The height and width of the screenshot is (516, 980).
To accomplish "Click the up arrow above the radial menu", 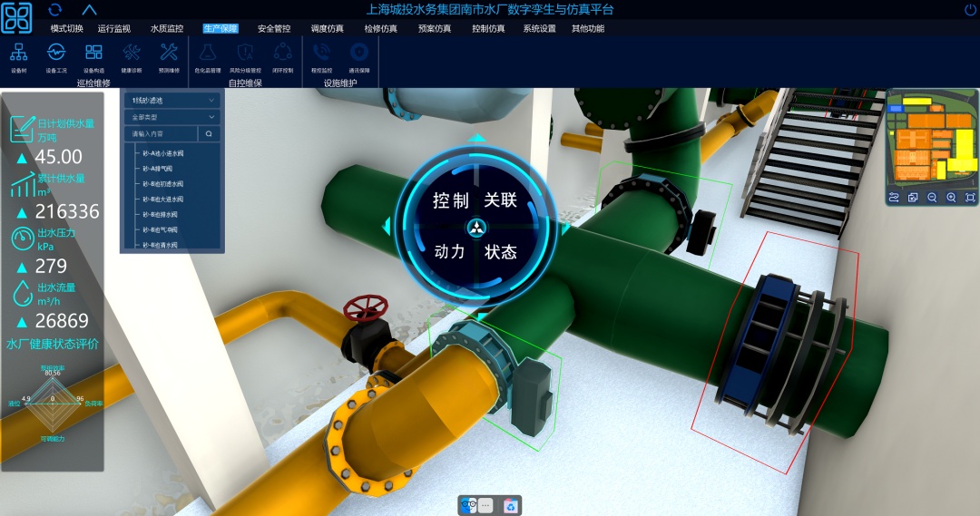I will click(x=477, y=137).
